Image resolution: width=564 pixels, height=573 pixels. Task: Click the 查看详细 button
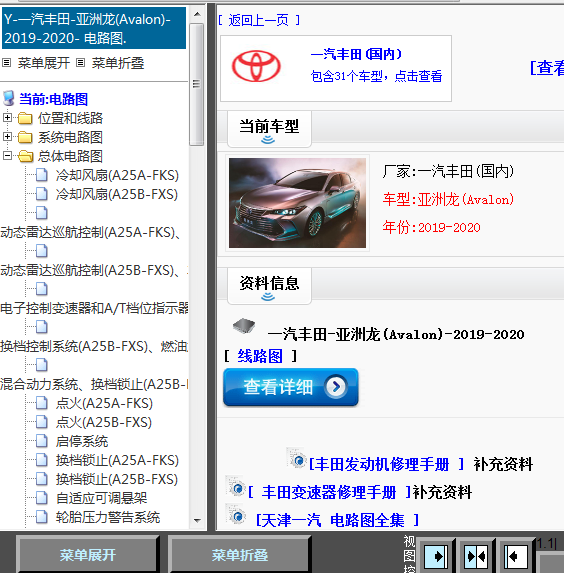[291, 387]
